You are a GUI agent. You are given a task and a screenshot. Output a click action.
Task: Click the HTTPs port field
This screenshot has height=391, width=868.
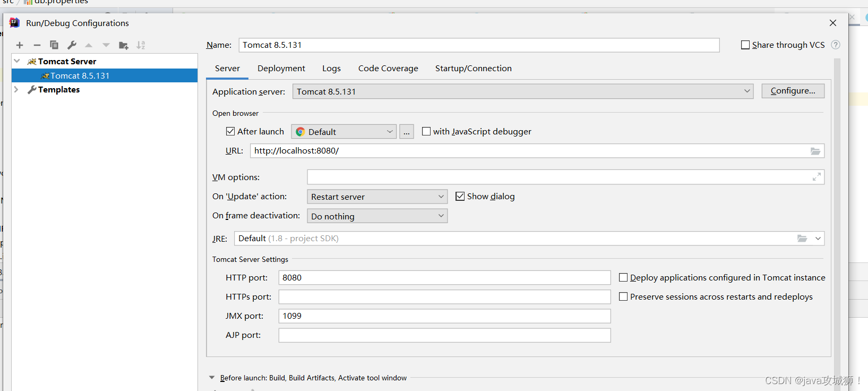coord(445,297)
